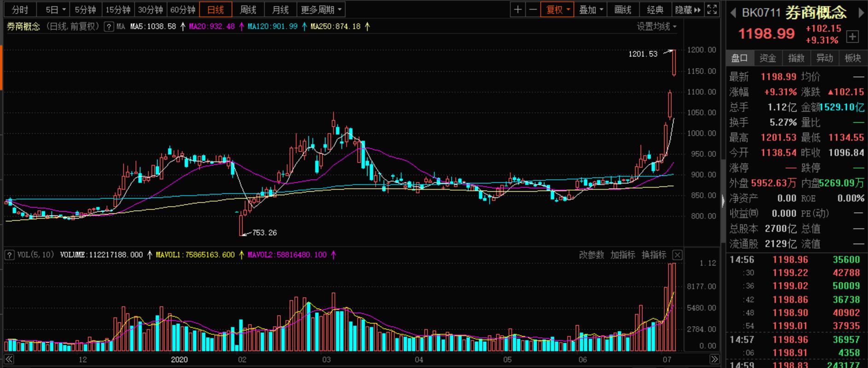Enter fullscreen chart mode

click(712, 10)
